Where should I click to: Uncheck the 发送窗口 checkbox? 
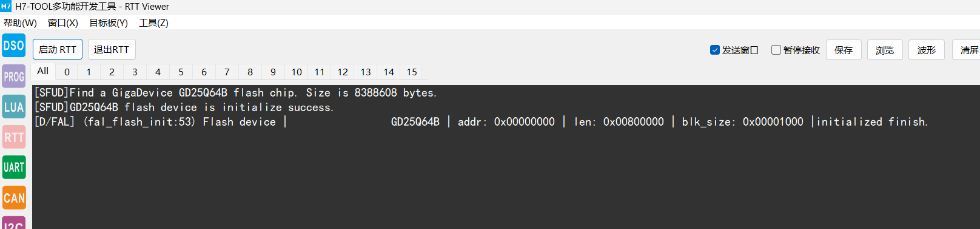pos(715,50)
